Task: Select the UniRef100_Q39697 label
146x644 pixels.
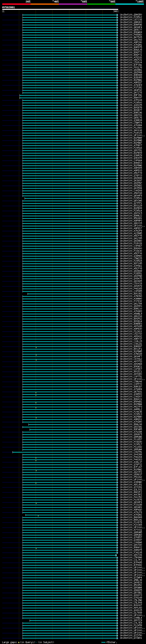Action: click(131, 540)
